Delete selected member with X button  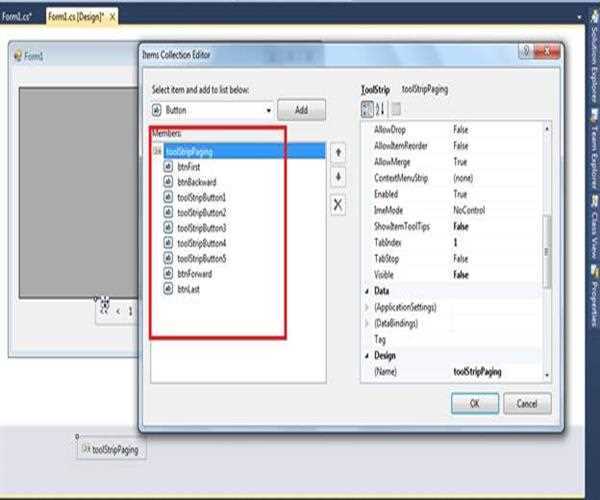[x=338, y=204]
